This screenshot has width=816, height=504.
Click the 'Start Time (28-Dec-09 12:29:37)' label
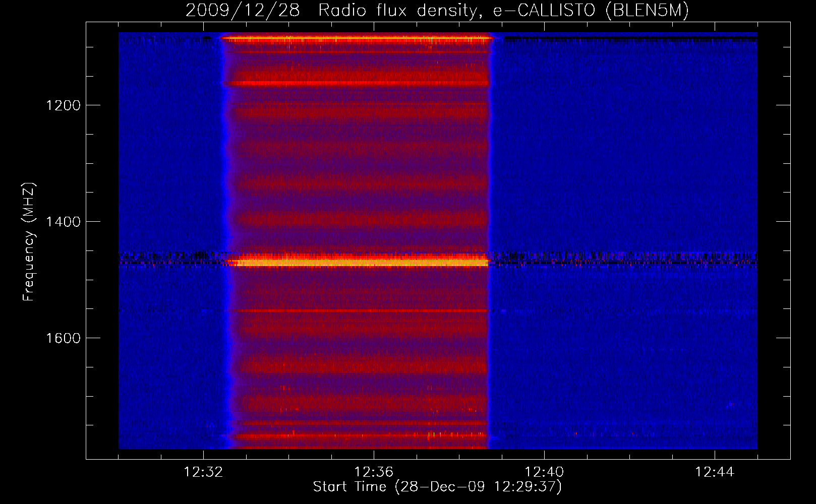click(x=437, y=487)
